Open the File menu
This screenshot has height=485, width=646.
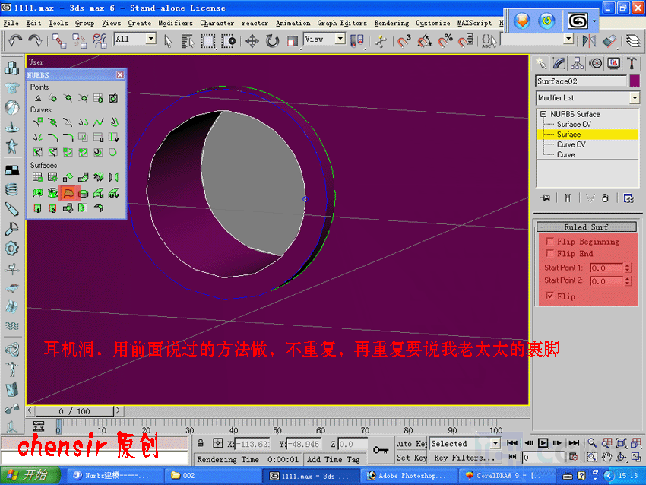[11, 23]
